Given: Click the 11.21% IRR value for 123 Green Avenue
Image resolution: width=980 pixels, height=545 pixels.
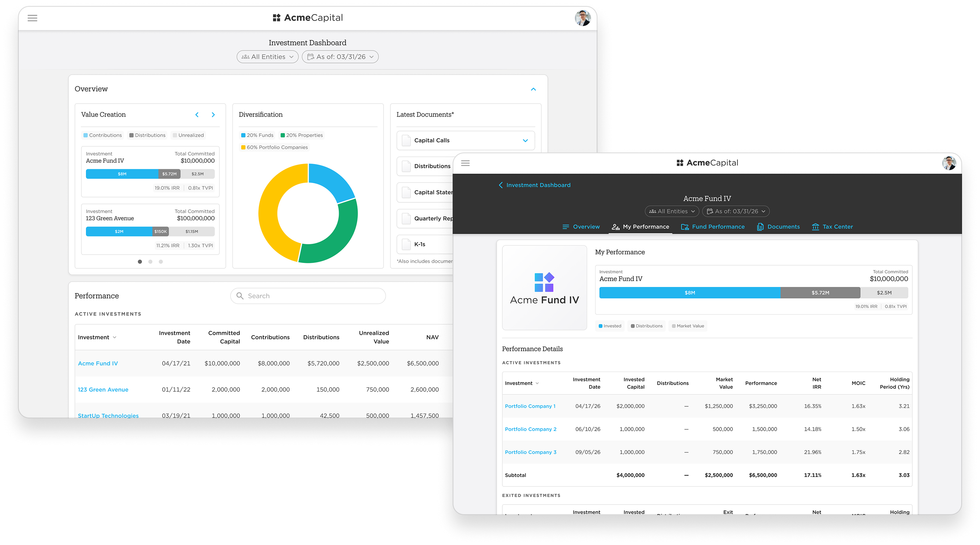Looking at the screenshot, I should tap(167, 245).
